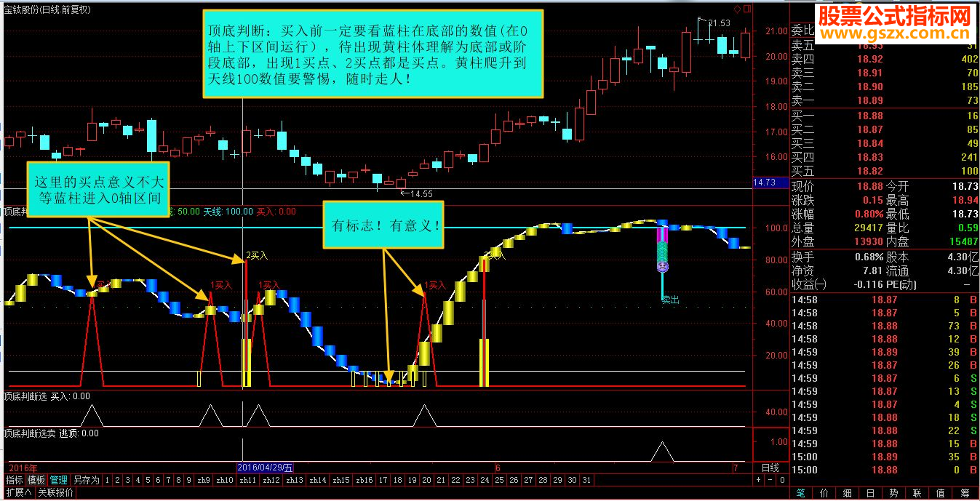Click the 14.73 cursor price label
The height and width of the screenshot is (501, 980).
(x=770, y=182)
